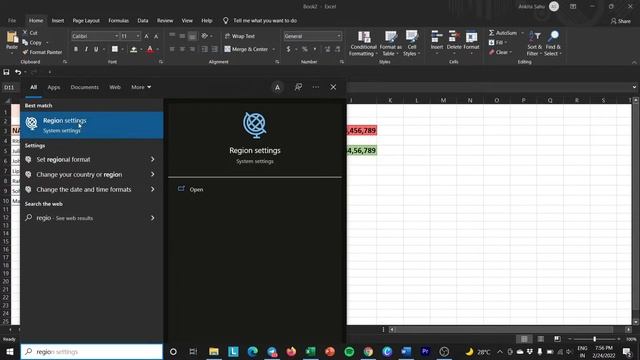Screen dimensions: 640x360
Task: Switch search filter to Documents tab
Action: (84, 87)
